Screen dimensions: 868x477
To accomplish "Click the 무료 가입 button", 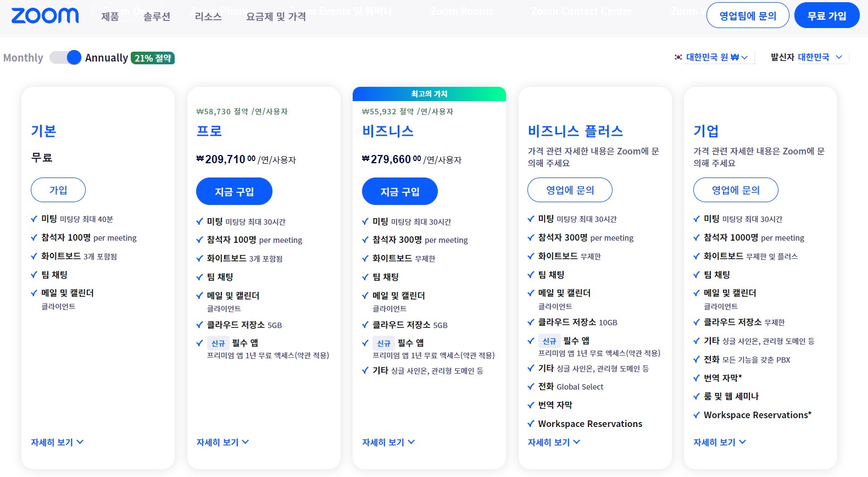I will pos(826,15).
